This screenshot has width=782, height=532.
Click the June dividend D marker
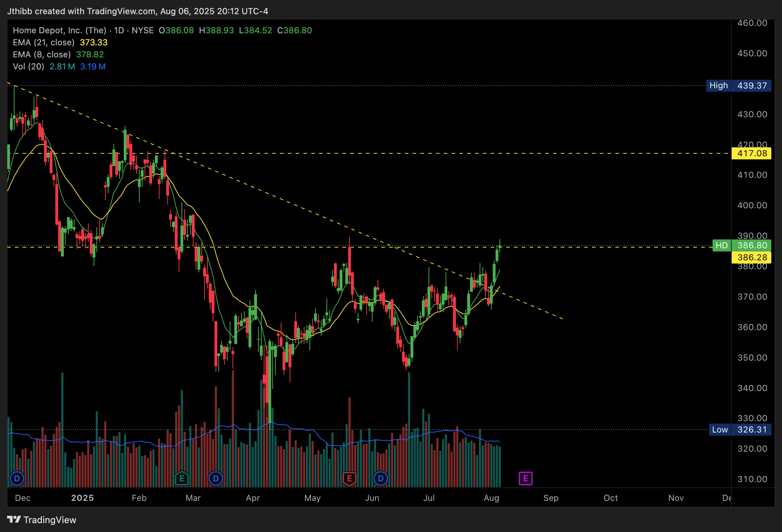[x=380, y=479]
